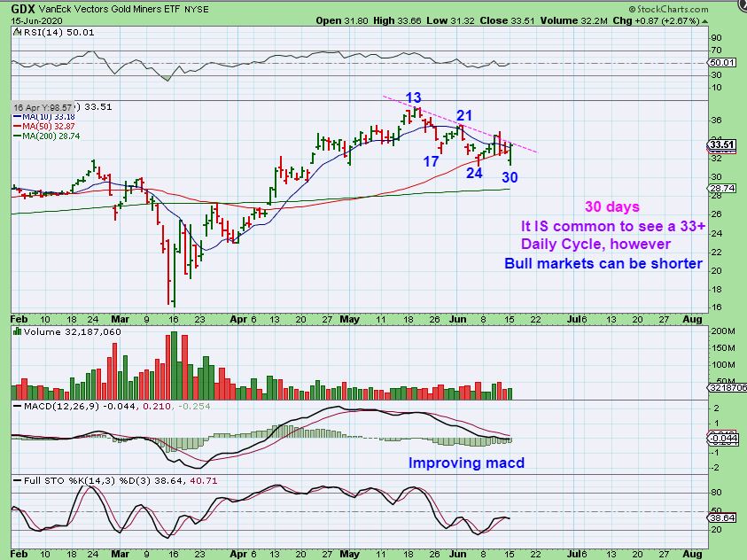Click the GDX ticker symbol in the header
Image resolution: width=747 pixels, height=560 pixels.
22,9
